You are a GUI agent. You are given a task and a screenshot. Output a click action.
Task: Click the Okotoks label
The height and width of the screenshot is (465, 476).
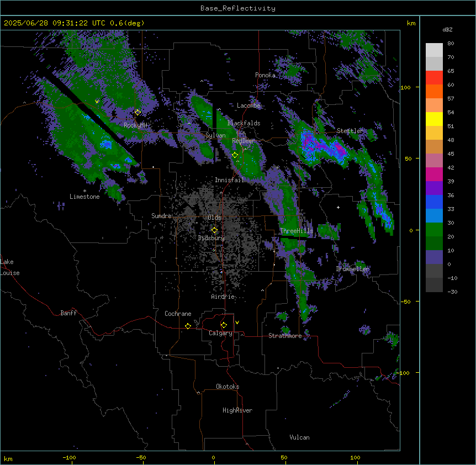click(x=228, y=387)
